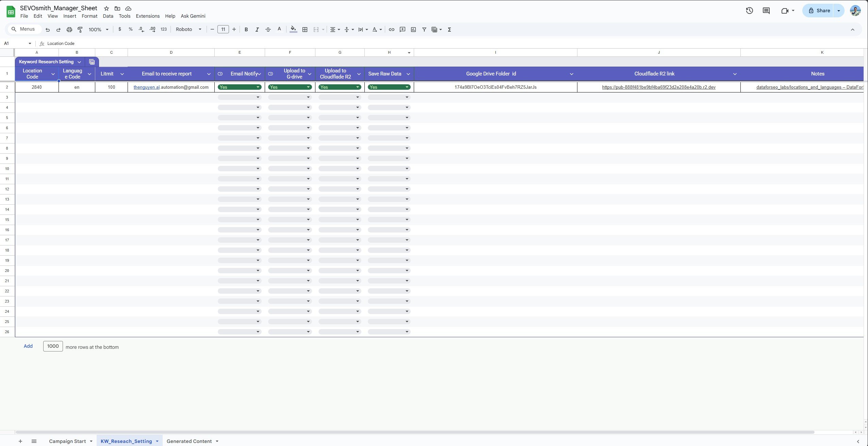Screen dimensions: 868x446
Task: Click the create filter icon
Action: click(x=424, y=30)
